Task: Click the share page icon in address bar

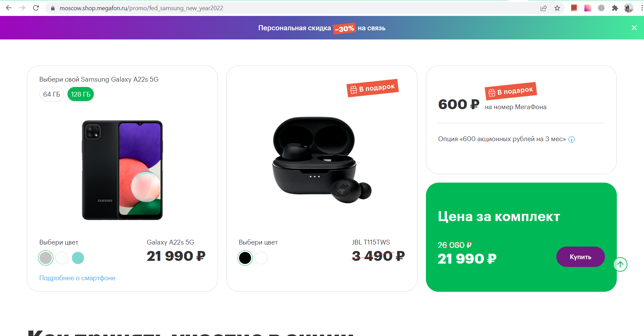Action: coord(543,8)
